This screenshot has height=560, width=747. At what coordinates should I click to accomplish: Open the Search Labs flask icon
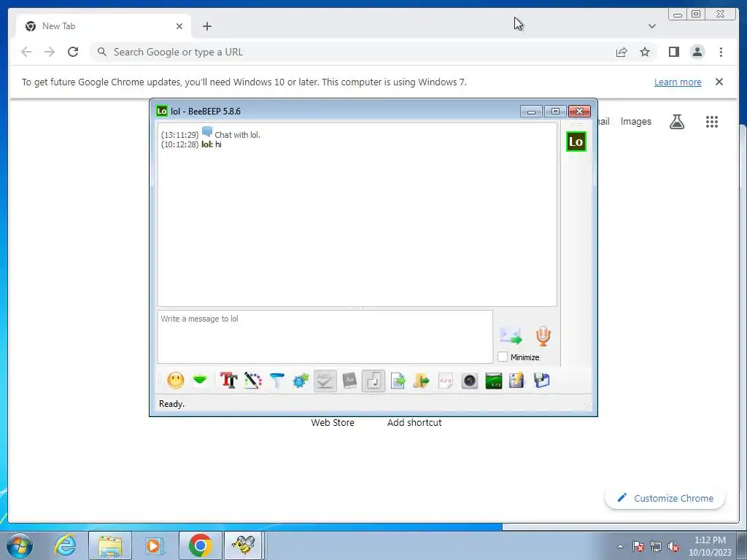[676, 122]
